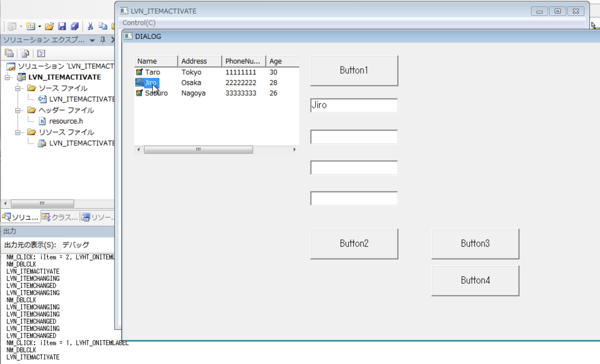This screenshot has width=600, height=364.
Task: Click the ソース ファイル folder icon
Action: coord(31,88)
